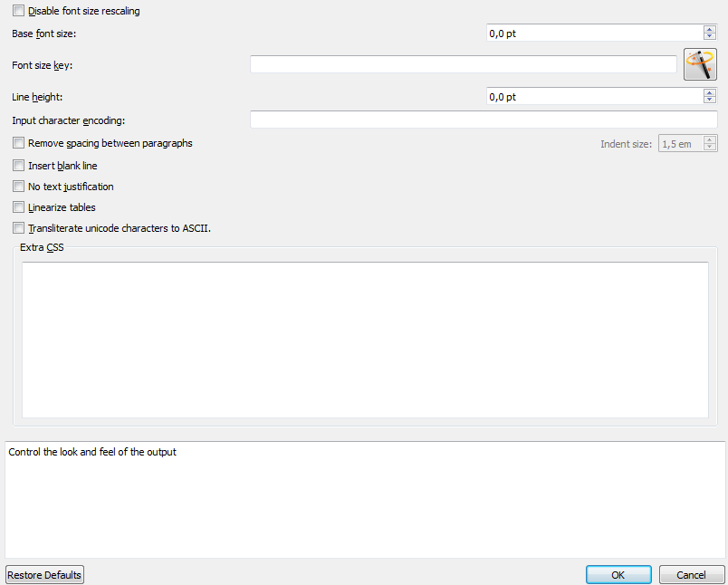728x585 pixels.
Task: Toggle Linearize tables checkbox
Action: (x=19, y=207)
